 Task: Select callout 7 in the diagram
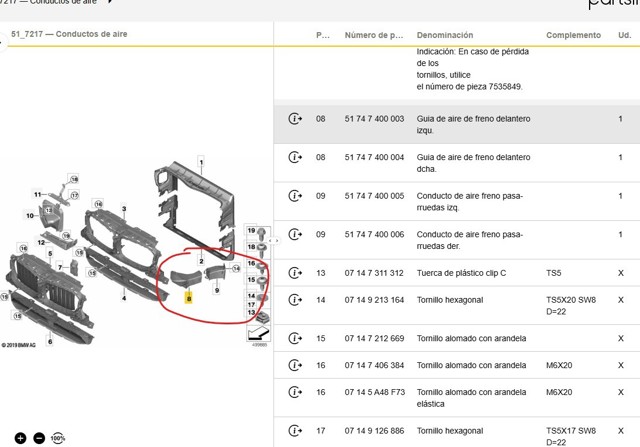click(x=60, y=267)
